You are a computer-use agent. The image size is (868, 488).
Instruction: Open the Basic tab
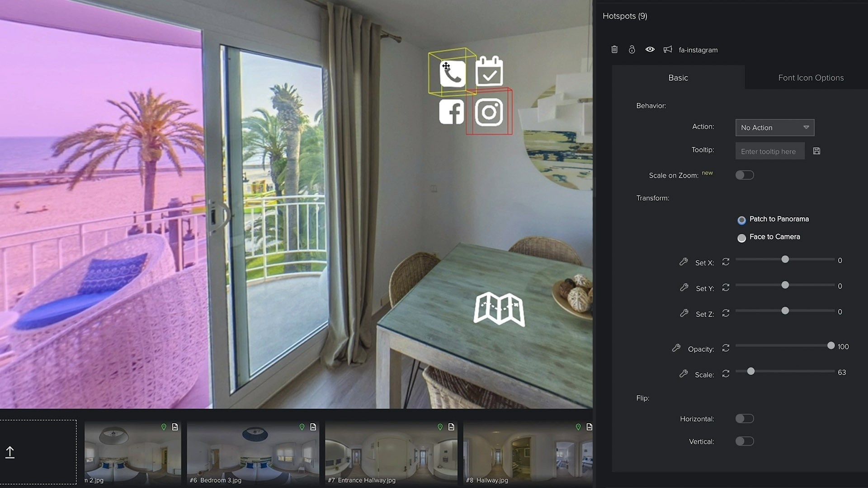click(678, 78)
